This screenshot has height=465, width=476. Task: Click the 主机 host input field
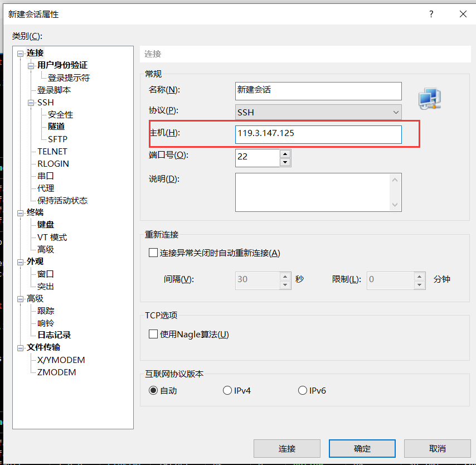318,134
